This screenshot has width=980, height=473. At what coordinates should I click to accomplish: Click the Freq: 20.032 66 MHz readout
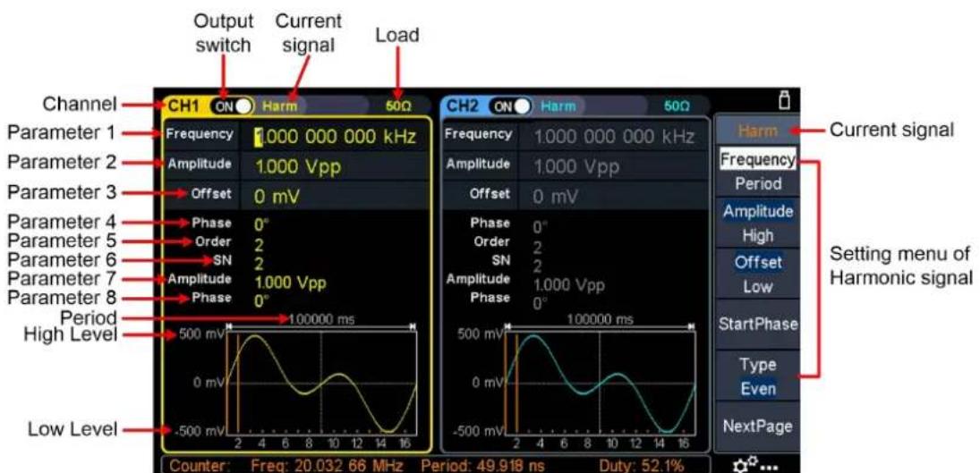tap(327, 465)
